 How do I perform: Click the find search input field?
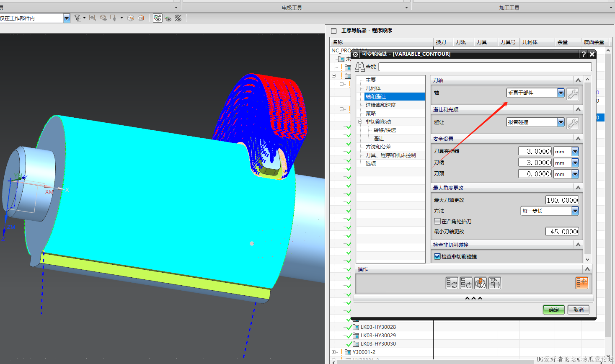(x=485, y=67)
